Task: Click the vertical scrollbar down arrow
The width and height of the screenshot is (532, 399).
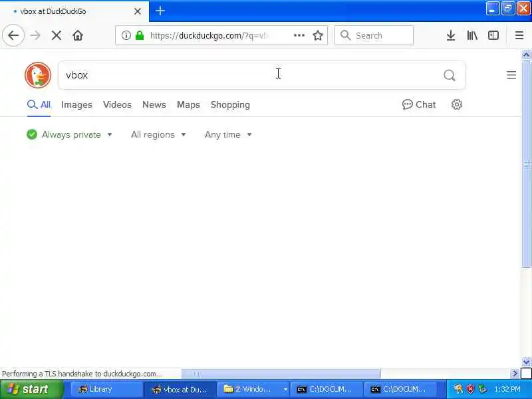Action: pyautogui.click(x=526, y=362)
